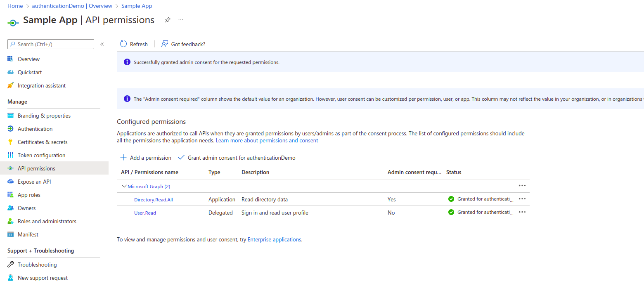Grant admin consent for authenticationDemo
This screenshot has height=286, width=644.
pos(241,158)
